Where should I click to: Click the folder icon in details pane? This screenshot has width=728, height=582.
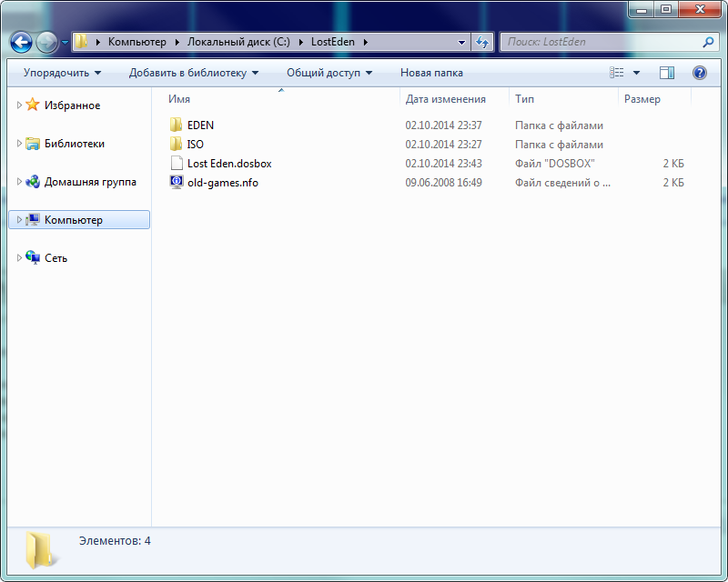[x=40, y=550]
